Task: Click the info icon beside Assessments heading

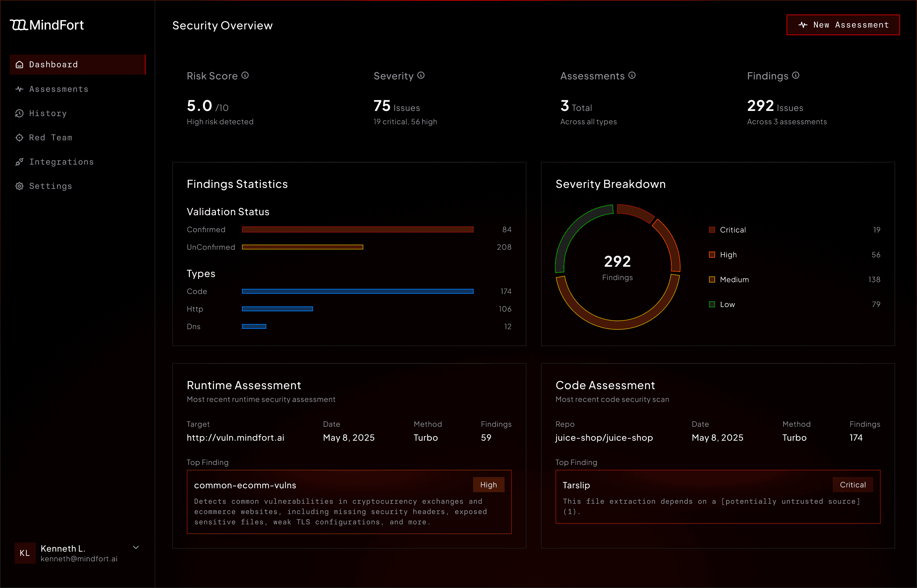Action: click(x=632, y=75)
